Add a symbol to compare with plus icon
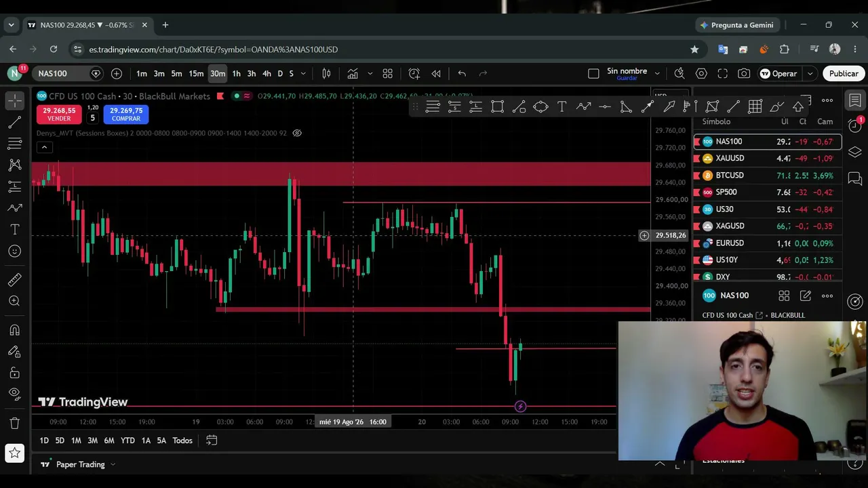Image resolution: width=868 pixels, height=488 pixels. (x=117, y=73)
